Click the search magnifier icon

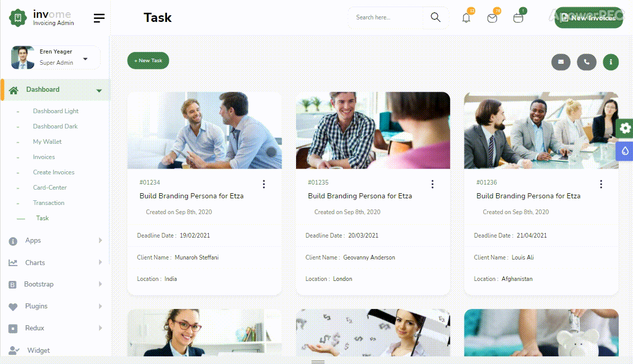click(435, 17)
